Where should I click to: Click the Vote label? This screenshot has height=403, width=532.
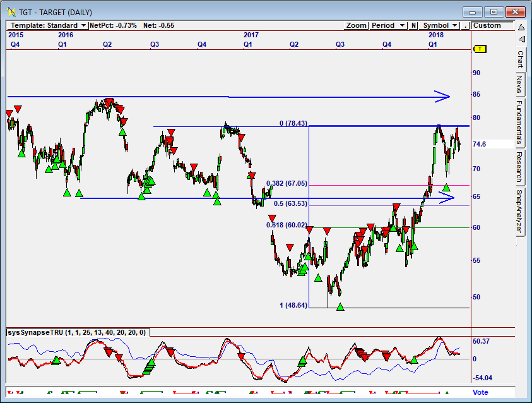click(x=480, y=392)
